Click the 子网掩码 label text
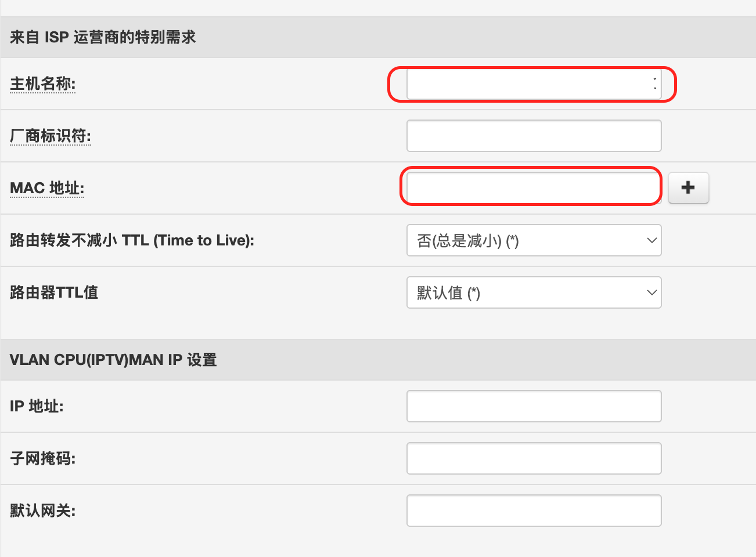Screen dimensions: 756x557 (42, 458)
